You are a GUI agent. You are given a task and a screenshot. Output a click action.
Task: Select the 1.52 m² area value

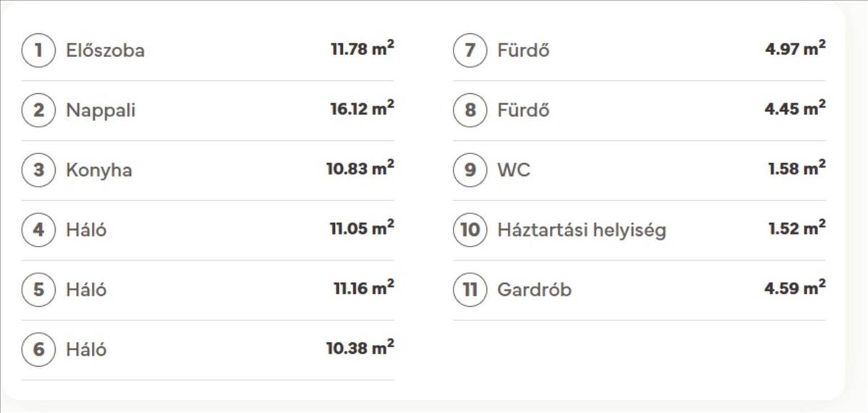point(796,229)
